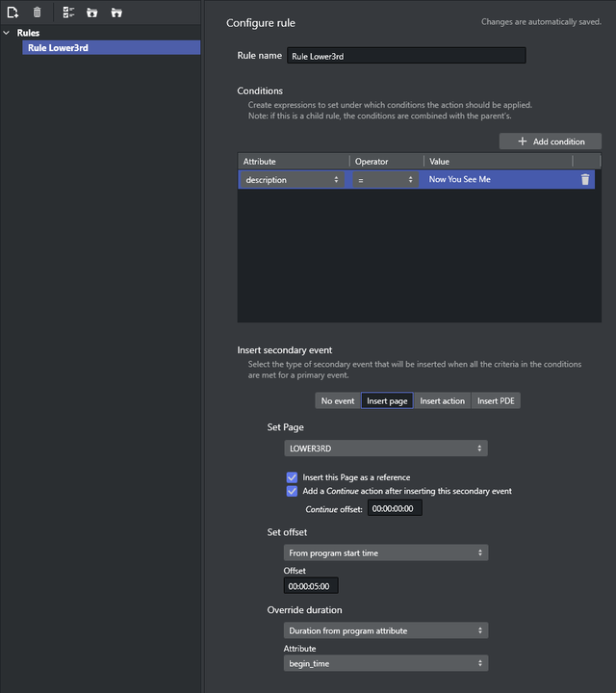Toggle Insert this Page as a reference
Viewport: 616px width, 693px height.
[292, 477]
